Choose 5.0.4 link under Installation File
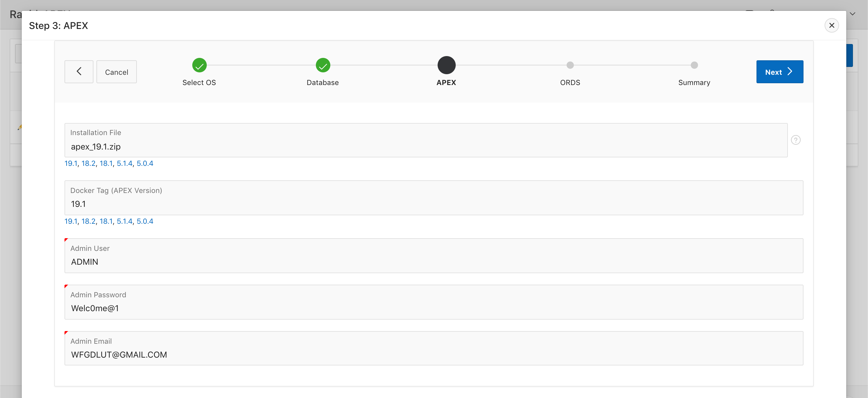 tap(145, 163)
